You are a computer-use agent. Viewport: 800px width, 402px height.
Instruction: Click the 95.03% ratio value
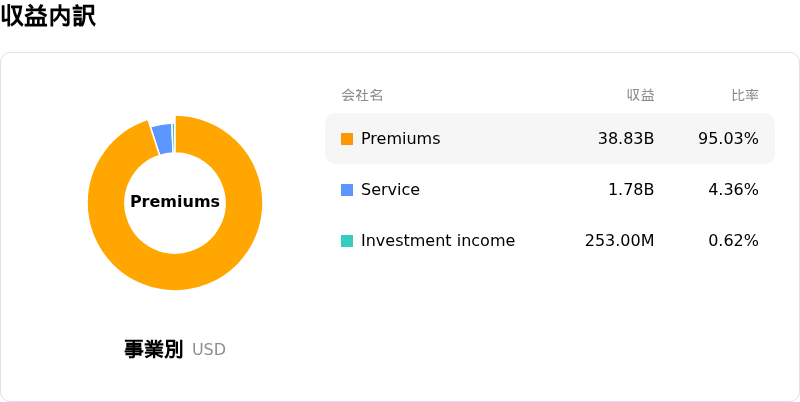point(729,139)
